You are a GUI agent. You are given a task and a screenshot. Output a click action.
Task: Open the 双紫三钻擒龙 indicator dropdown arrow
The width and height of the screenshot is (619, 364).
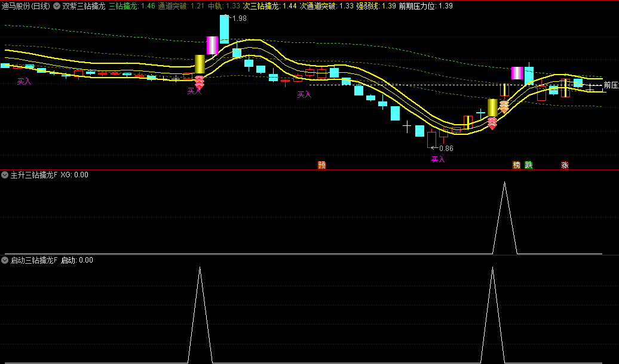tap(57, 6)
